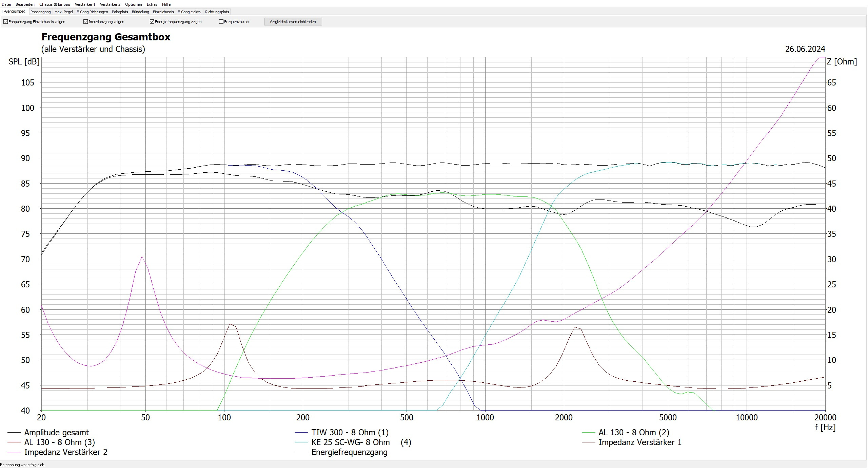868x475 pixels.
Task: Uncheck Frequenzgang Einzelchassis zeigen checkbox
Action: pos(5,22)
